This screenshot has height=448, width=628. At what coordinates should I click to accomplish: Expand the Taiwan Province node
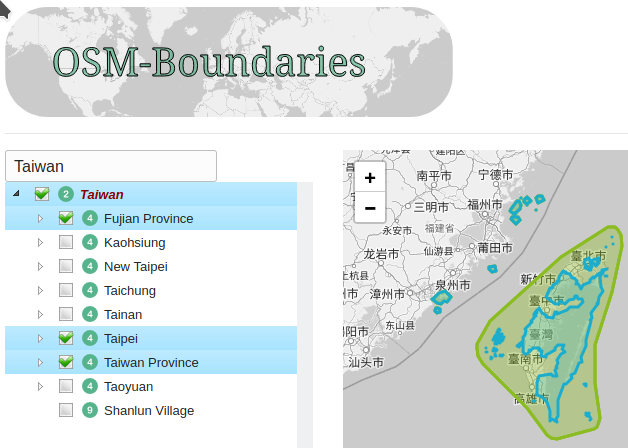tap(40, 363)
